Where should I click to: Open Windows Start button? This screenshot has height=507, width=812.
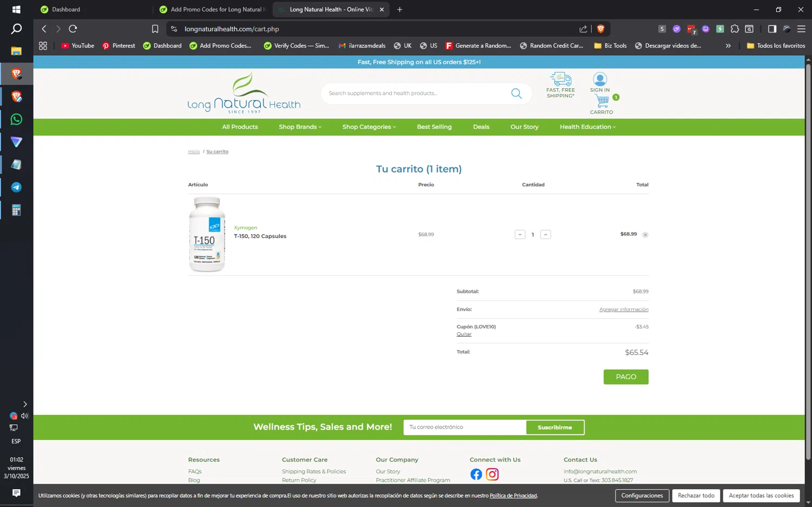(16, 9)
